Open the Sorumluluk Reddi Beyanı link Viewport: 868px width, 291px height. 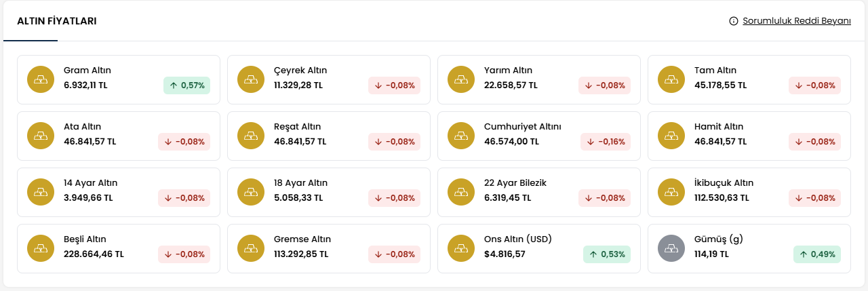coord(796,21)
